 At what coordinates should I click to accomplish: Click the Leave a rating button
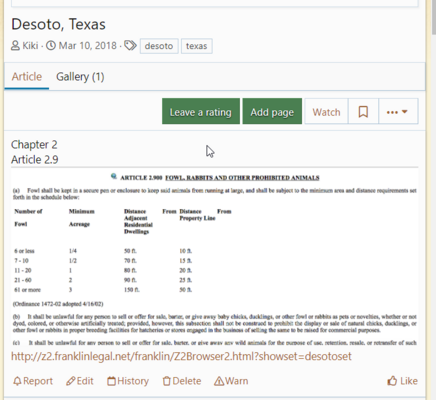[x=201, y=112]
